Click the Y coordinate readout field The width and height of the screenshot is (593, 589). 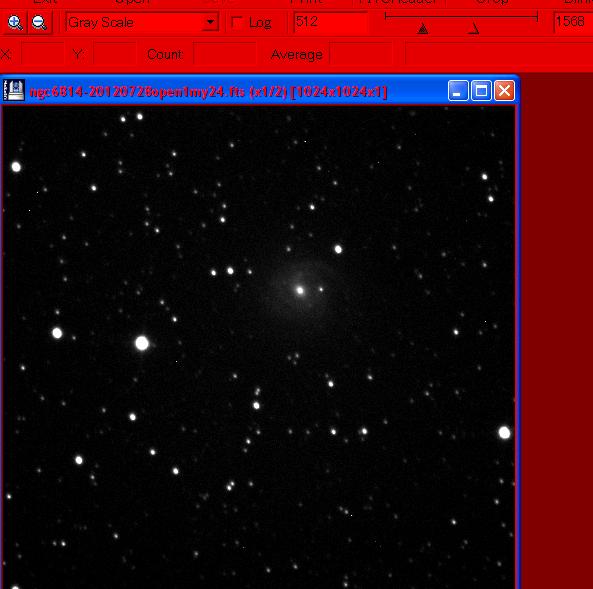tap(115, 55)
